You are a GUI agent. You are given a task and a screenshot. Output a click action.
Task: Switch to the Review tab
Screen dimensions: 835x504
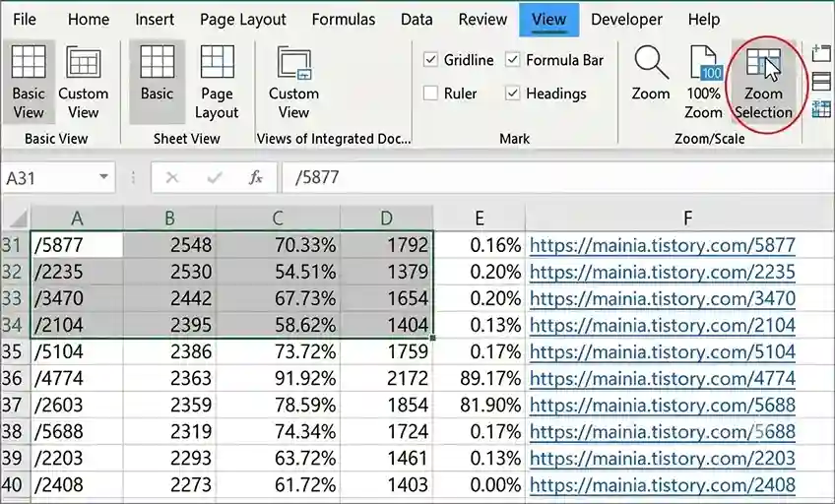[x=482, y=20]
